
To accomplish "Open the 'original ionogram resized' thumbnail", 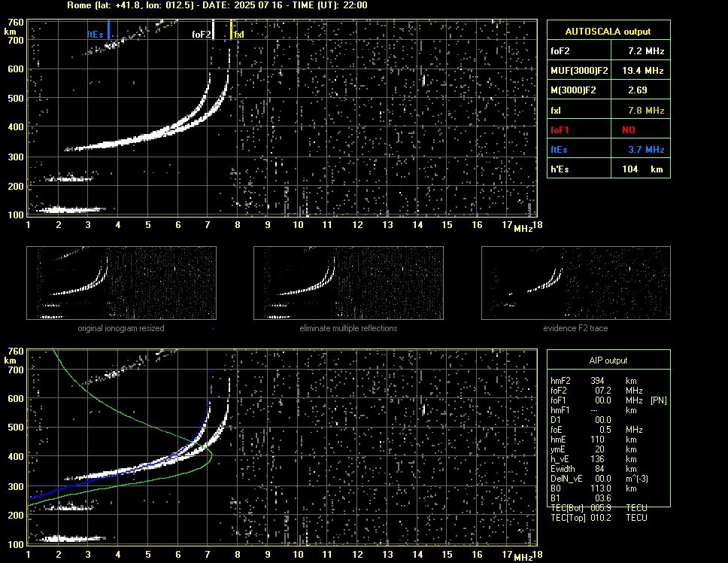I will coord(121,283).
